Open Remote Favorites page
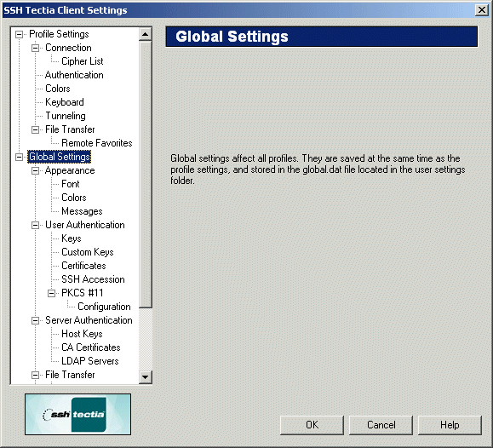 click(x=97, y=143)
